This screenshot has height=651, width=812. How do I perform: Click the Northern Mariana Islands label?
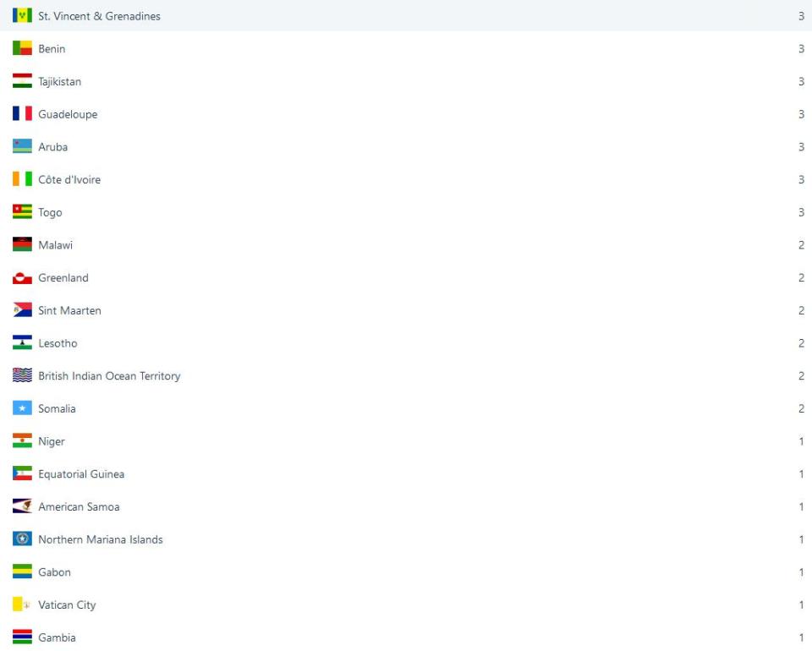[101, 540]
